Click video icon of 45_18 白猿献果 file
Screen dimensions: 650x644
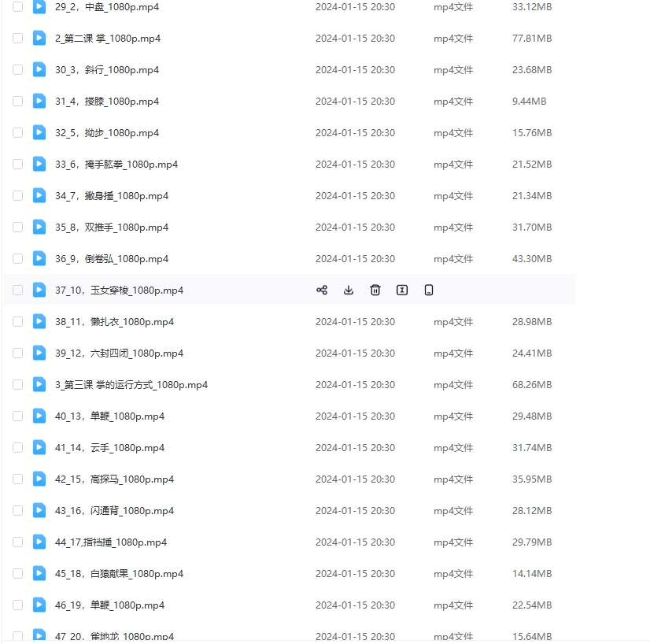pyautogui.click(x=39, y=573)
